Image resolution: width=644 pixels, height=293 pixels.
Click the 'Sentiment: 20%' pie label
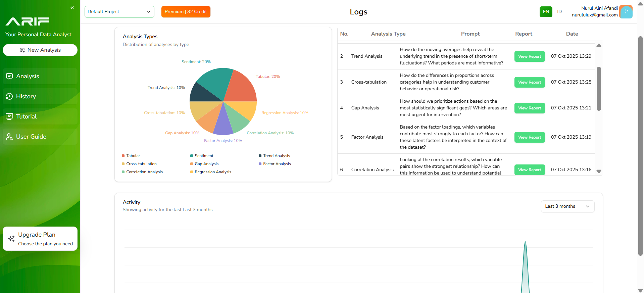(196, 62)
